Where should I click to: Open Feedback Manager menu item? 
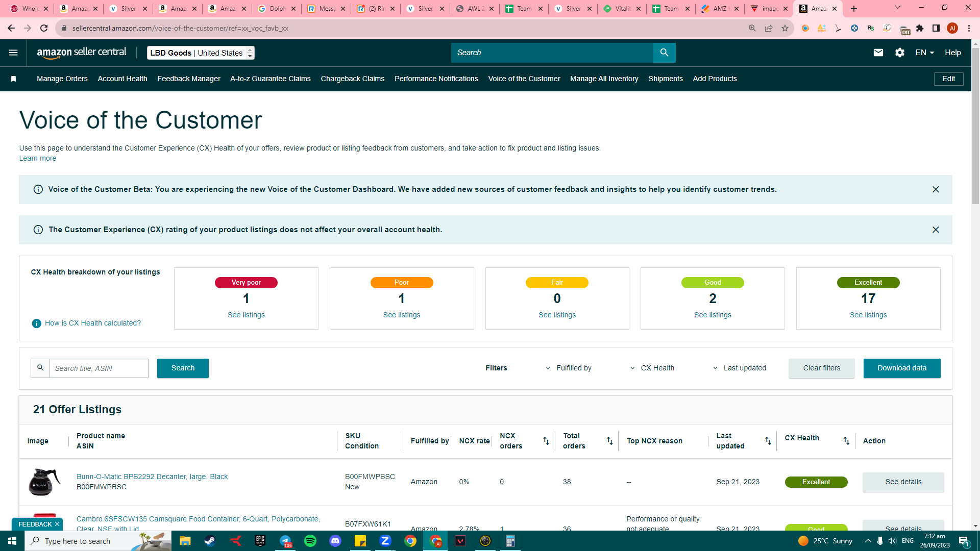click(189, 79)
